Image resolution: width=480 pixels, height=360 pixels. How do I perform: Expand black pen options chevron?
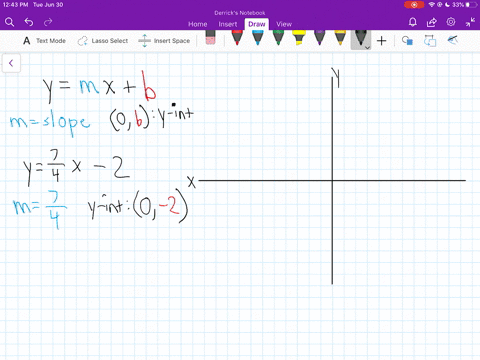point(367,48)
